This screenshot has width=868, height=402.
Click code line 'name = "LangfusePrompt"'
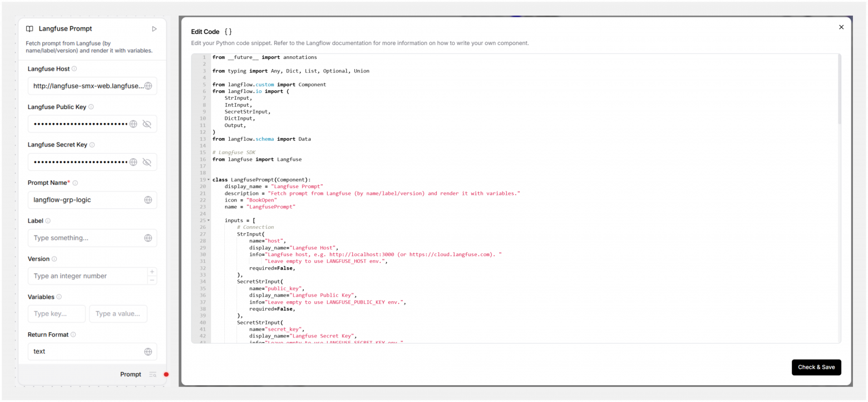pyautogui.click(x=260, y=207)
